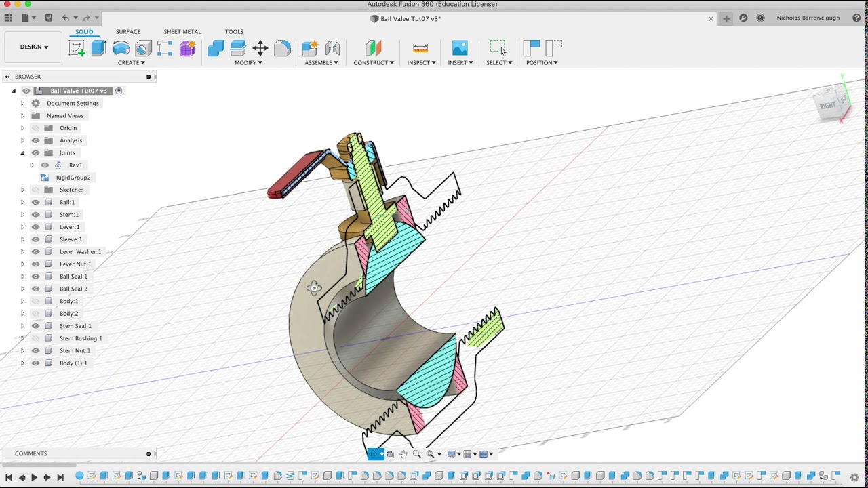Viewport: 868px width, 488px height.
Task: Add a new design tab
Action: click(726, 18)
